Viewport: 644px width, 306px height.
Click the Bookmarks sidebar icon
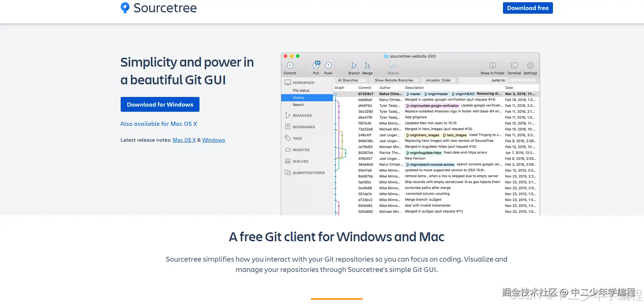pos(288,127)
